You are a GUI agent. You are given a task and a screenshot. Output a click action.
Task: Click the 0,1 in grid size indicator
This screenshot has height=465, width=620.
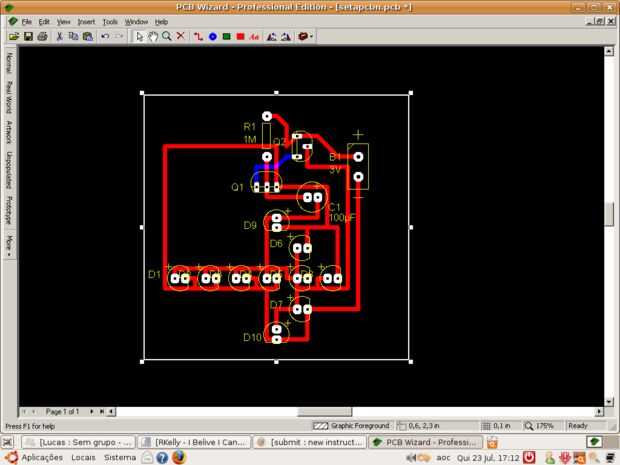tap(497, 426)
